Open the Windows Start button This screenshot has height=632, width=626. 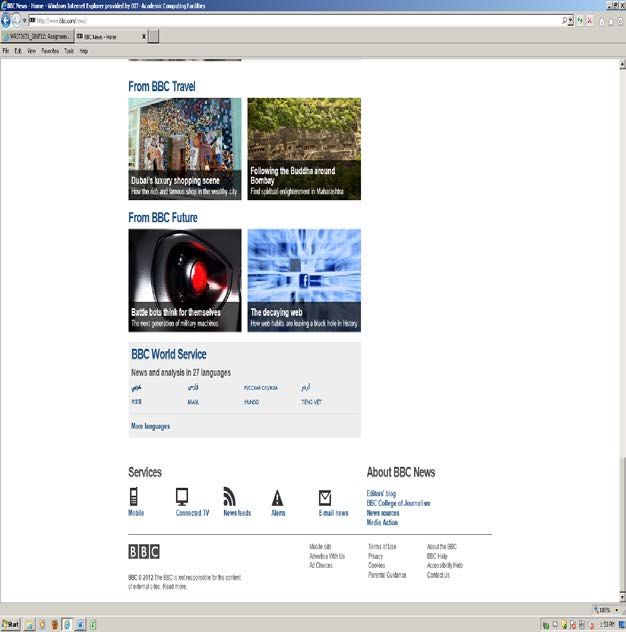pos(10,625)
